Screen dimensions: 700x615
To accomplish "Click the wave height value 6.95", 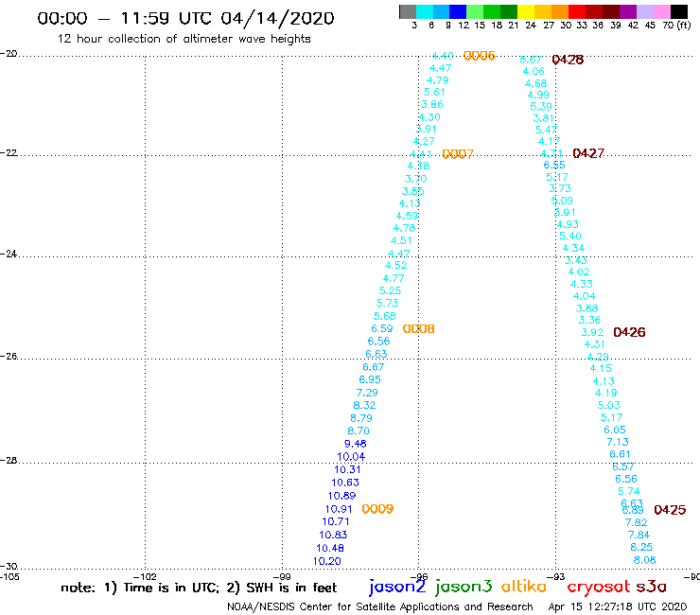I will (x=370, y=380).
